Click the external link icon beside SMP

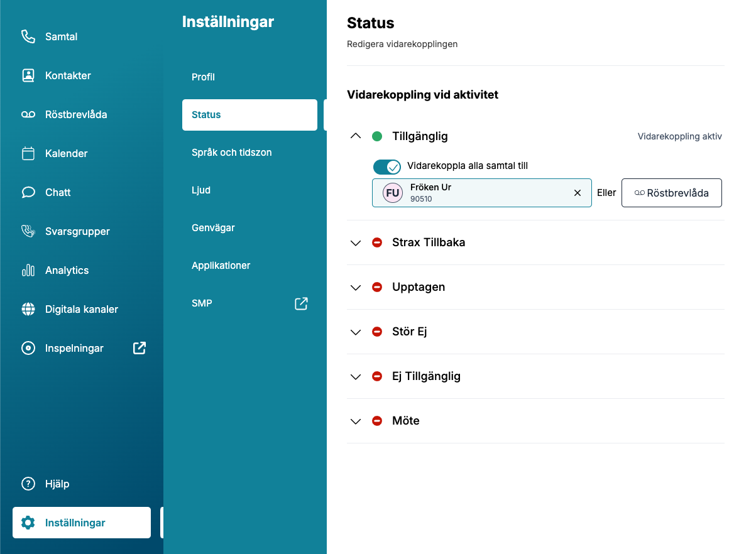coord(302,303)
